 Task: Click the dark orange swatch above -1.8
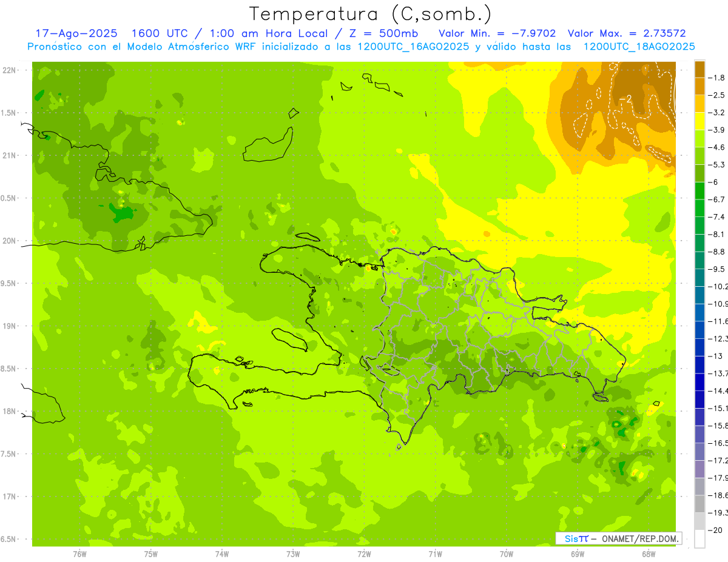pyautogui.click(x=699, y=69)
